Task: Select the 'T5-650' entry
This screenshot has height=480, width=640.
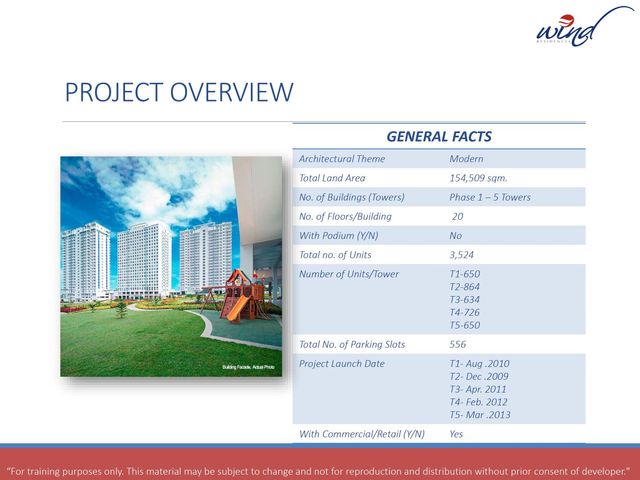Action: pyautogui.click(x=464, y=325)
